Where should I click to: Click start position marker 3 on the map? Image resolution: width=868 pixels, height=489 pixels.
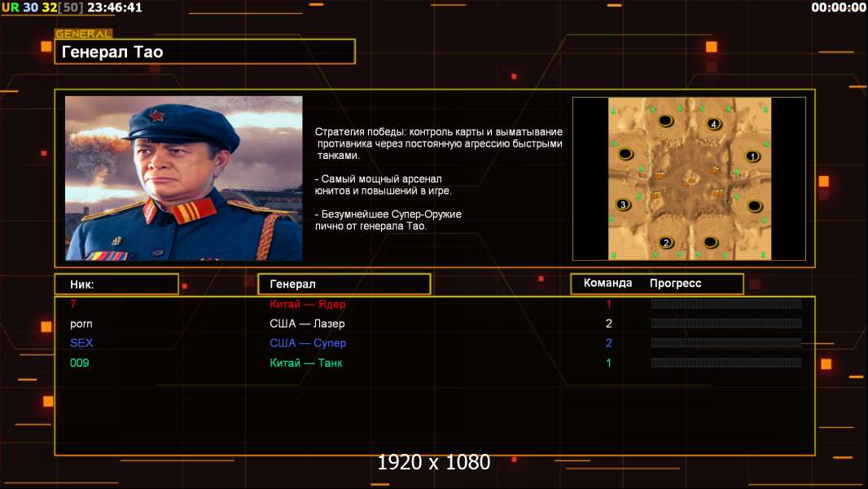[624, 205]
